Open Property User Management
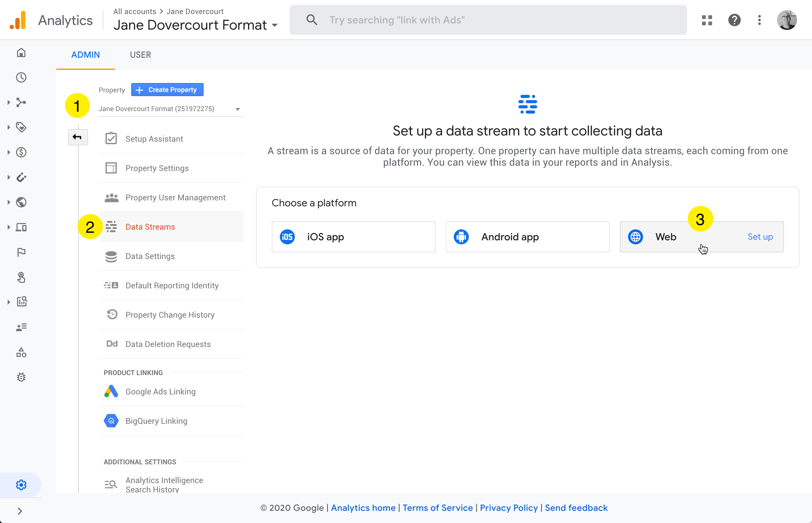 click(171, 197)
